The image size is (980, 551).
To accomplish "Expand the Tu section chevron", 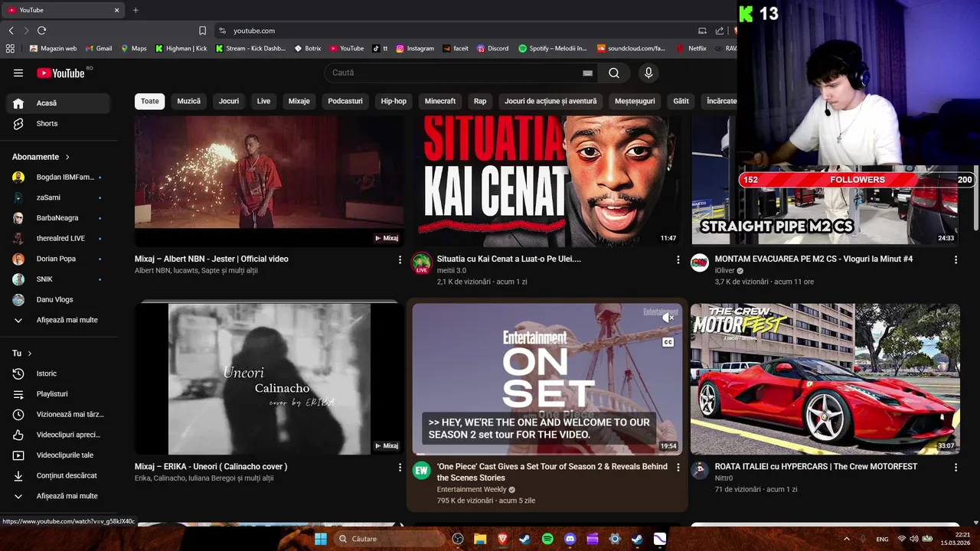I will click(30, 354).
